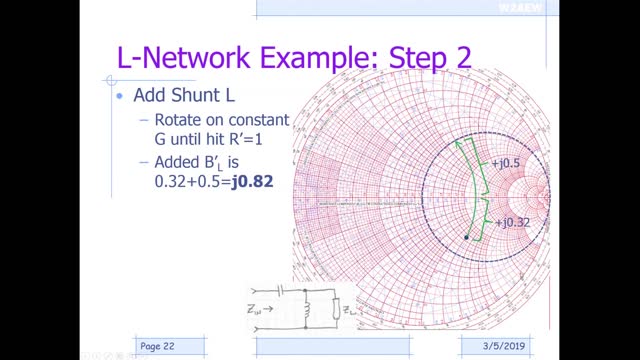Click the "G until hit R'=1" line

[x=208, y=139]
